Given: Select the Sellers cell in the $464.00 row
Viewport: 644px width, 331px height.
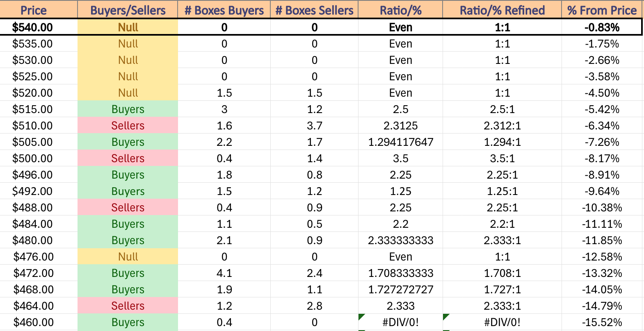Looking at the screenshot, I should [128, 306].
